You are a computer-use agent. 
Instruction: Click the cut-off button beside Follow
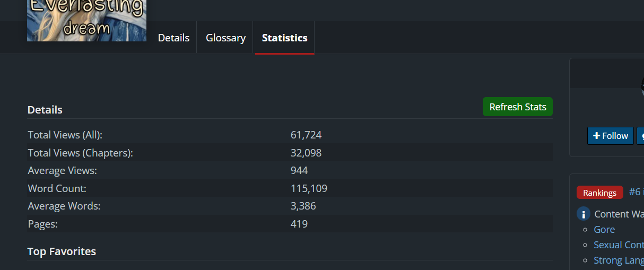pyautogui.click(x=640, y=136)
